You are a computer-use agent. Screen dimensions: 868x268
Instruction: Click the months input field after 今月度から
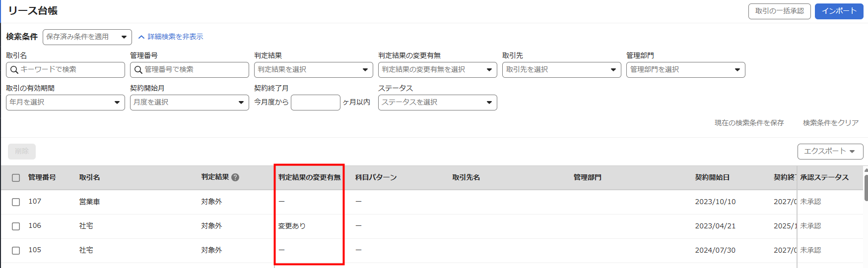[315, 103]
